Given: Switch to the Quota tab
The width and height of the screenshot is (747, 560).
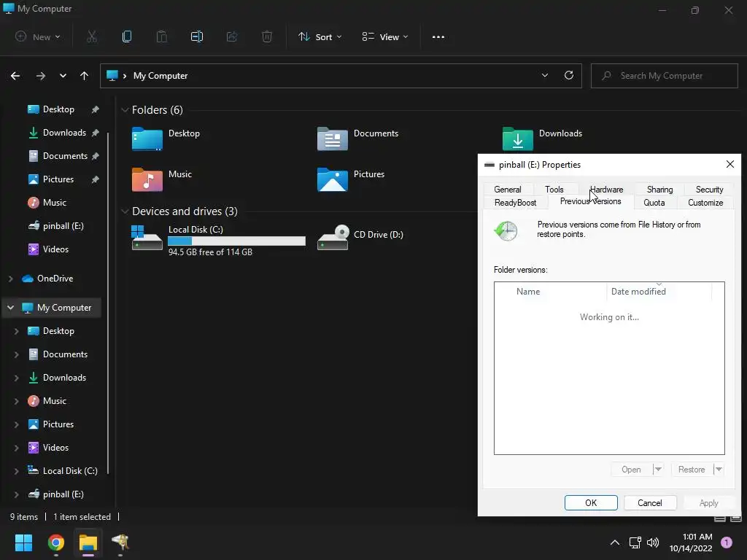Looking at the screenshot, I should [654, 203].
